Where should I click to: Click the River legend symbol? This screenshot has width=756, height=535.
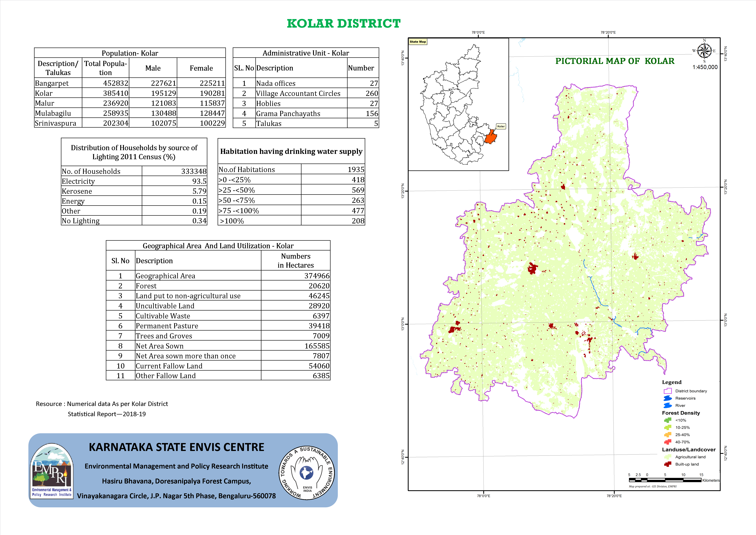point(667,406)
